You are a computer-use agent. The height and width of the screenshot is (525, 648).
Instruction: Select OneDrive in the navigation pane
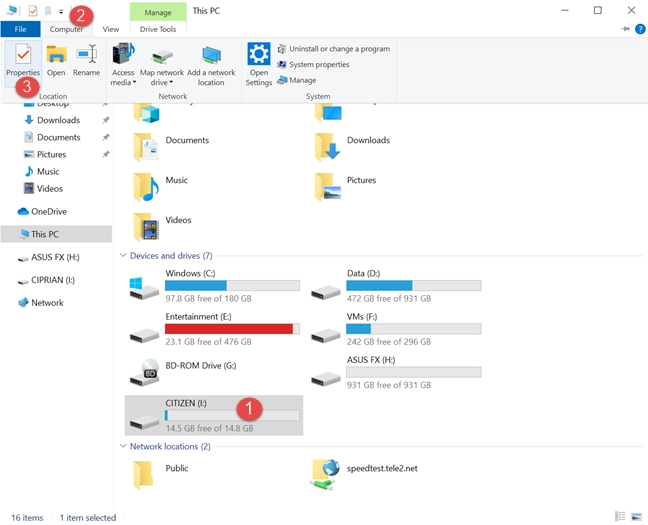pos(48,212)
